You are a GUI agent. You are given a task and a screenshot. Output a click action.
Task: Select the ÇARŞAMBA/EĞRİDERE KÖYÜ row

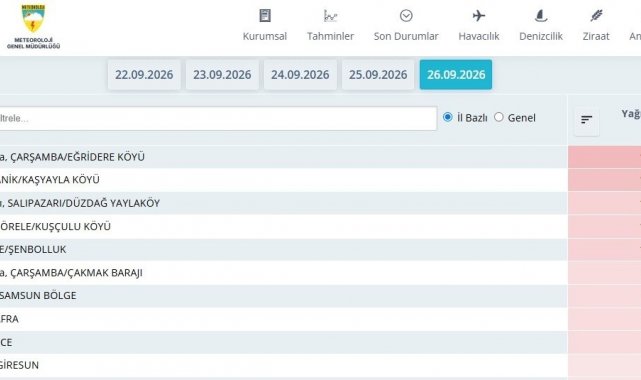(x=283, y=157)
